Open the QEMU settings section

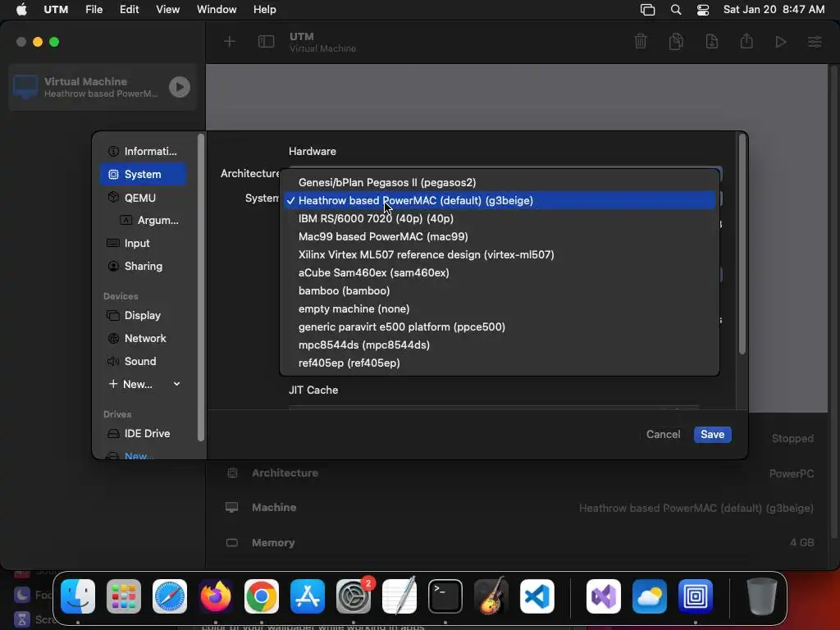143,198
